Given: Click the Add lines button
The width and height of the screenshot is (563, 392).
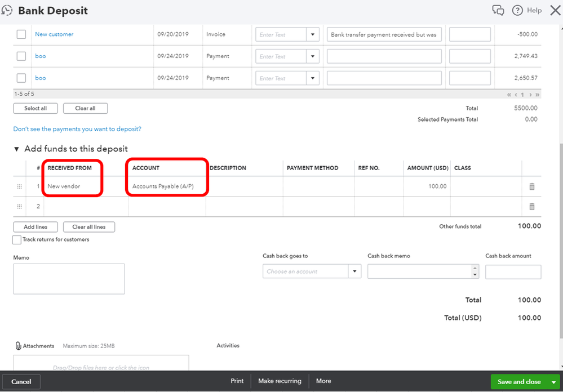Looking at the screenshot, I should coord(36,227).
